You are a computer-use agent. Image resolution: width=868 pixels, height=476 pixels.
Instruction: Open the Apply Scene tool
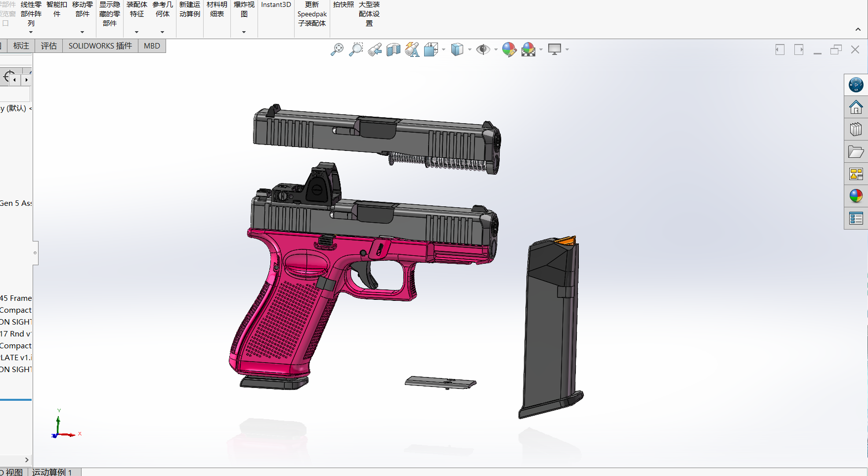pyautogui.click(x=529, y=49)
